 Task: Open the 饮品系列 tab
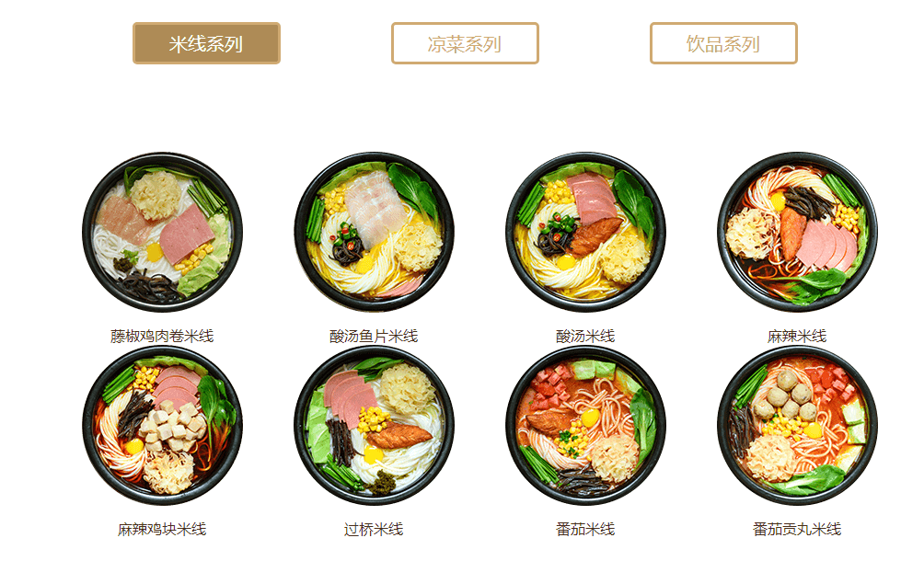point(723,43)
